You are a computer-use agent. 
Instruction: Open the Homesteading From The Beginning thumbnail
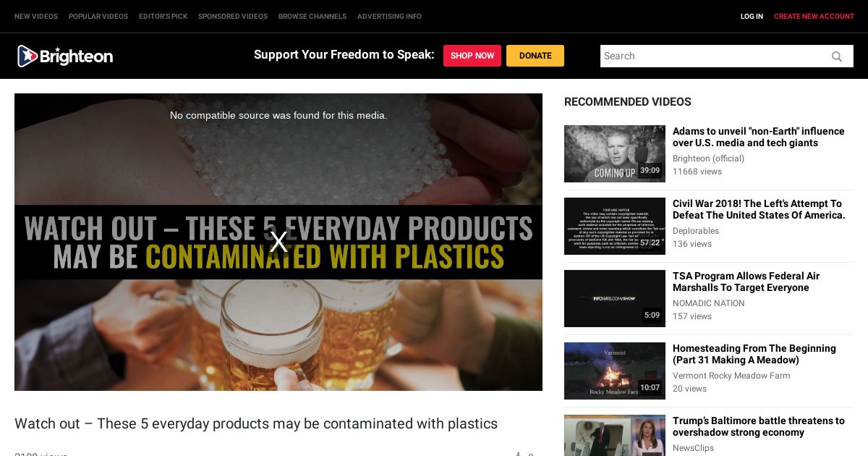tap(615, 371)
